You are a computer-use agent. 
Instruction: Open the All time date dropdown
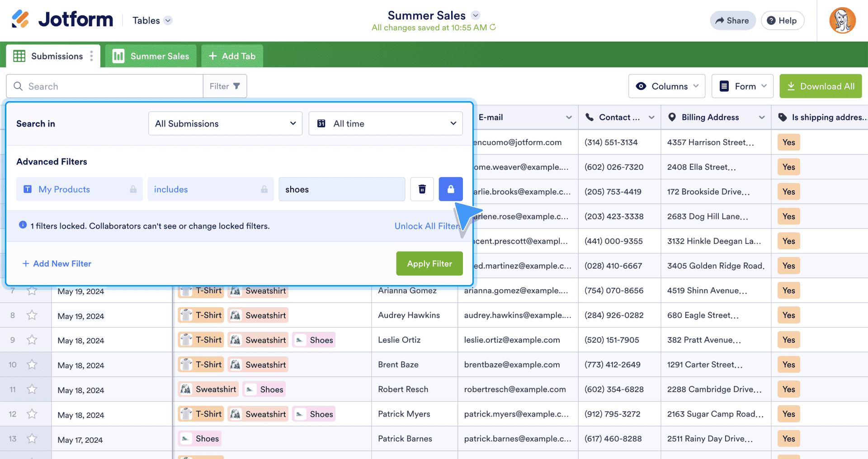385,123
